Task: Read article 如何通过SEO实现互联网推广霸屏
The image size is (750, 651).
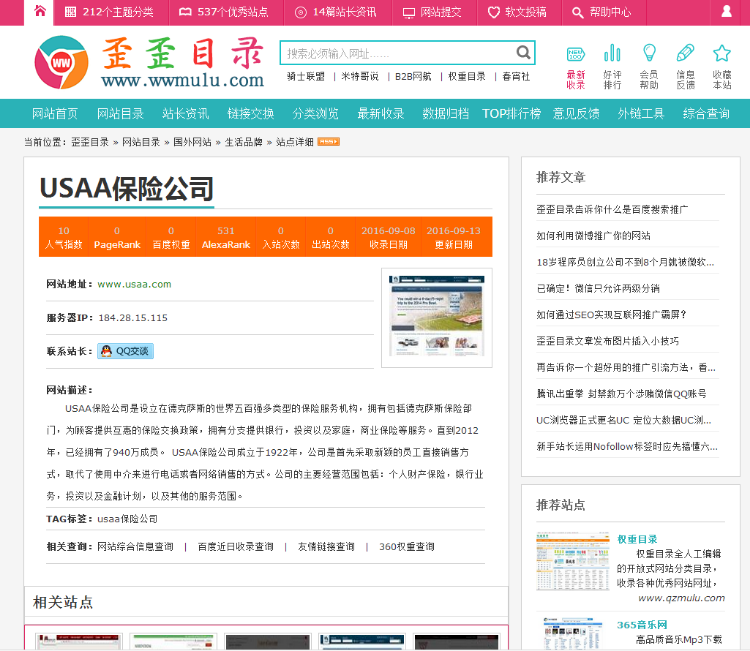Action: (x=612, y=315)
